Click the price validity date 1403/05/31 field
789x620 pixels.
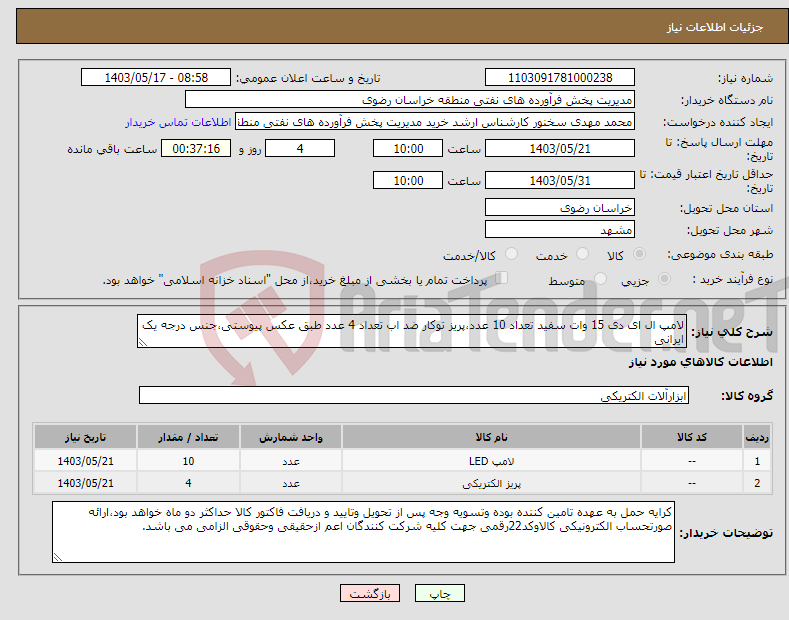(560, 180)
